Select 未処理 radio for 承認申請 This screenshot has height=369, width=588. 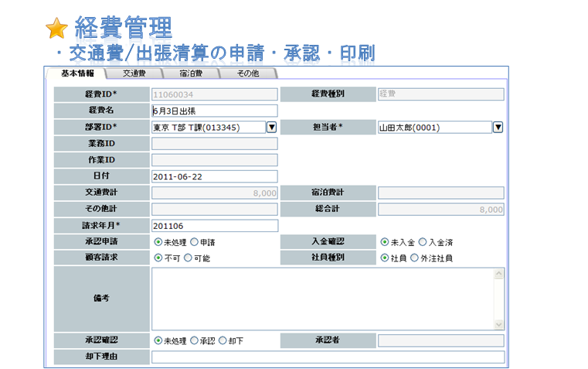pos(158,242)
